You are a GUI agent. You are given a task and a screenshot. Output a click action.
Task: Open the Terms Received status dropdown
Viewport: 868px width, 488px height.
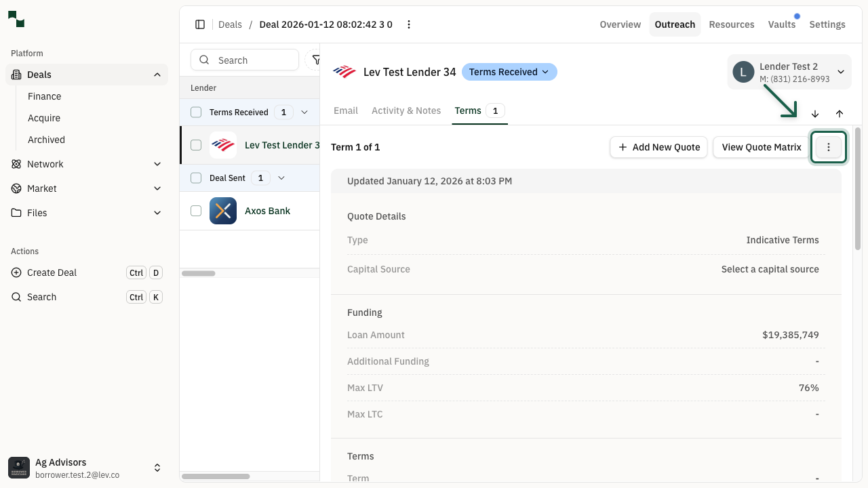pyautogui.click(x=509, y=72)
